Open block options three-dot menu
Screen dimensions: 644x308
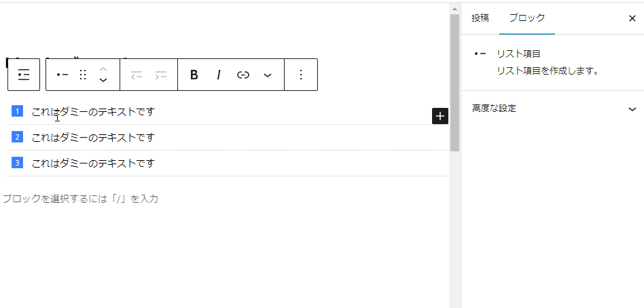coord(301,75)
